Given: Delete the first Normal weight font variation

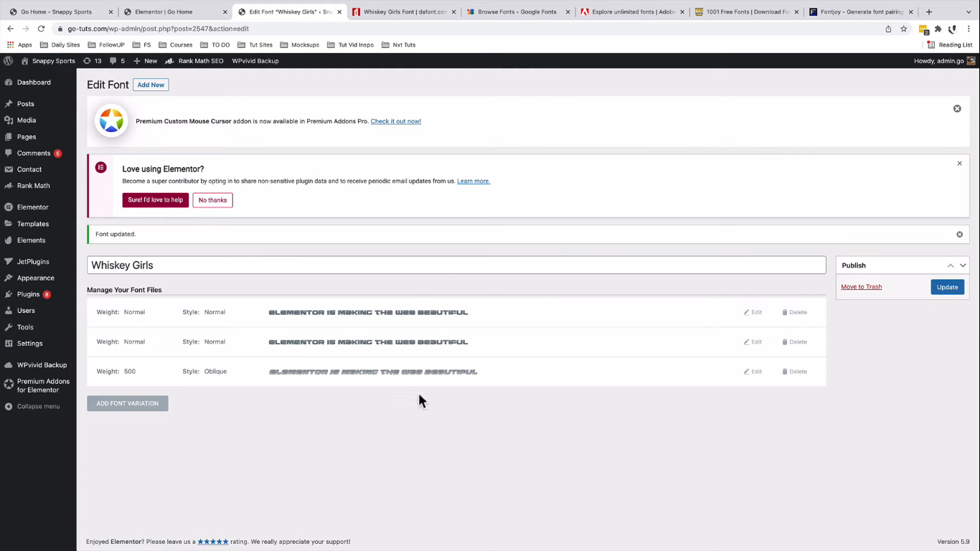Looking at the screenshot, I should click(794, 313).
